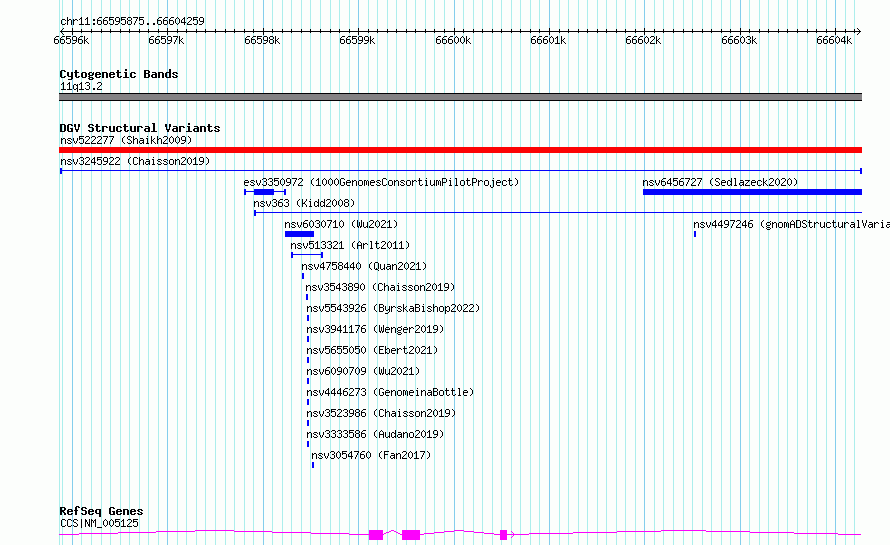The image size is (890, 545).
Task: Click esv3350972 (1000GenomesConsortiumPilotProject) label
Action: pyautogui.click(x=381, y=182)
